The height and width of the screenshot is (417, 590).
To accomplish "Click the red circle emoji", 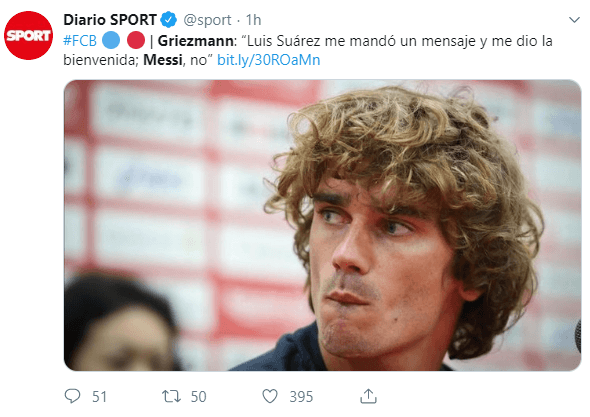I will 136,40.
